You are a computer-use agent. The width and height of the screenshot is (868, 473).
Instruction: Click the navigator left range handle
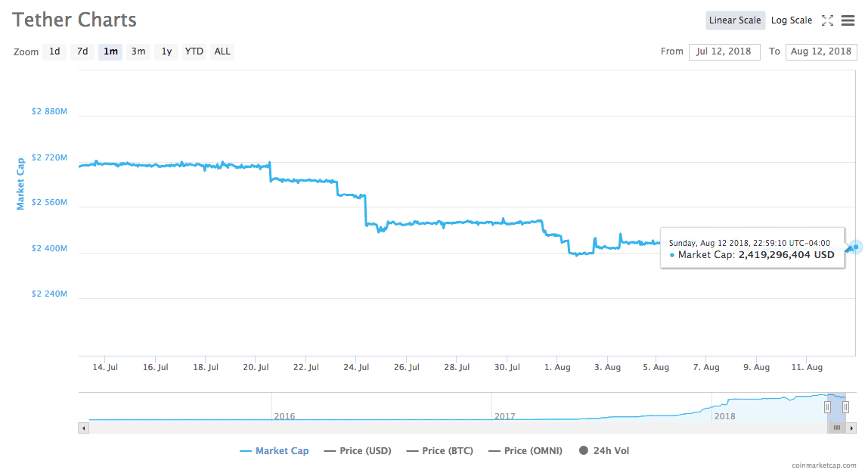pos(827,406)
